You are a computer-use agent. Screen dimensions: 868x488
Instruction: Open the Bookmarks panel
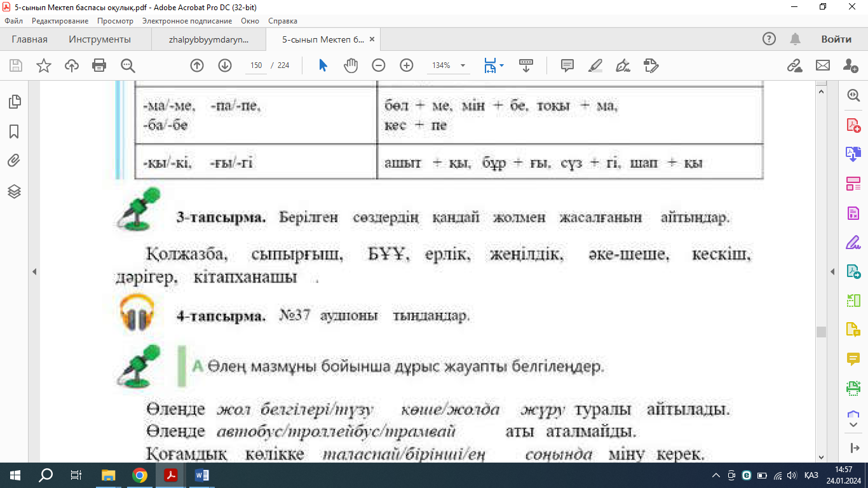[14, 132]
